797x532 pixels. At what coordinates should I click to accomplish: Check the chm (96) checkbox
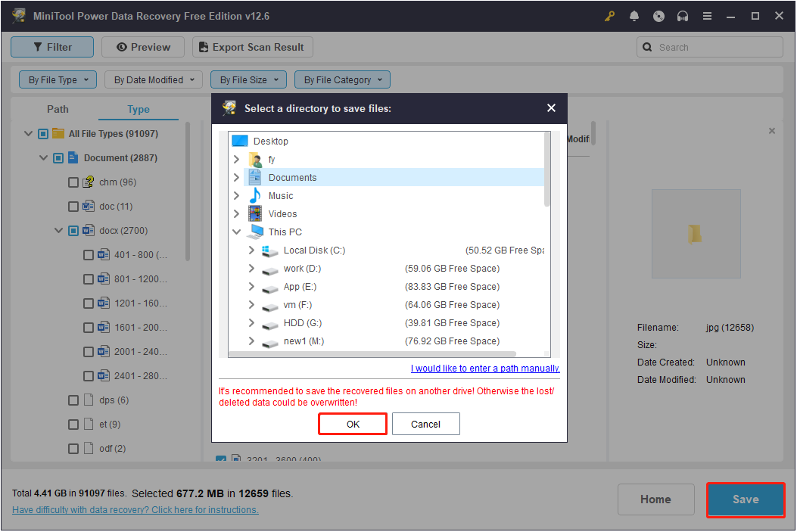(x=73, y=182)
